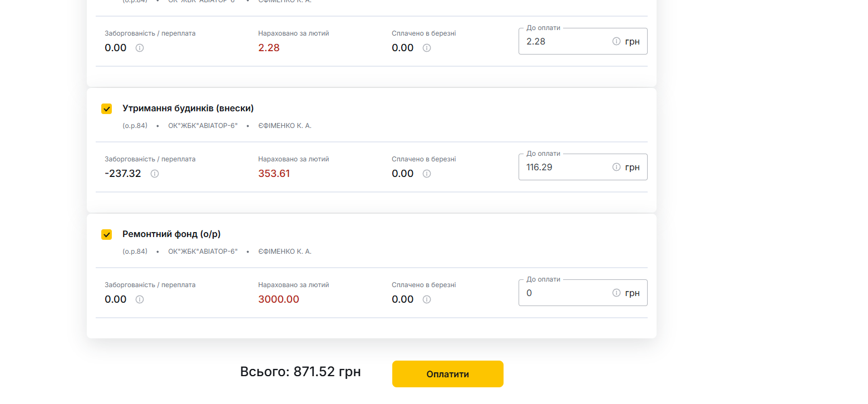Click info icon beside paid in March, 2.28 card
The width and height of the screenshot is (868, 404).
click(x=427, y=48)
